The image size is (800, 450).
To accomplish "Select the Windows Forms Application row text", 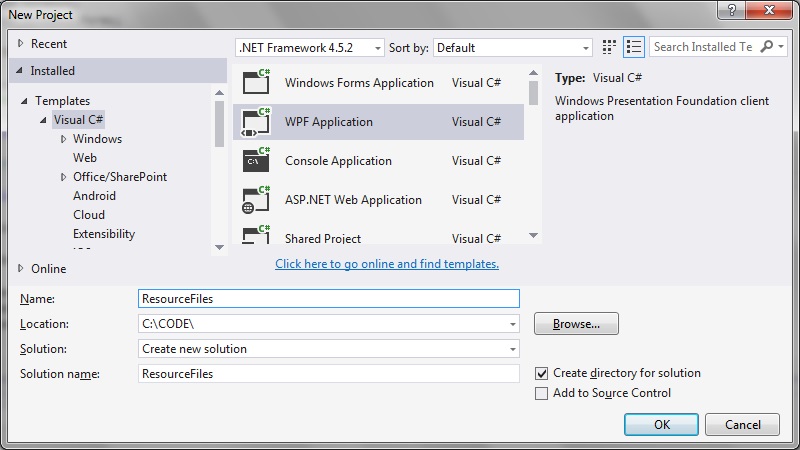I will pos(359,83).
